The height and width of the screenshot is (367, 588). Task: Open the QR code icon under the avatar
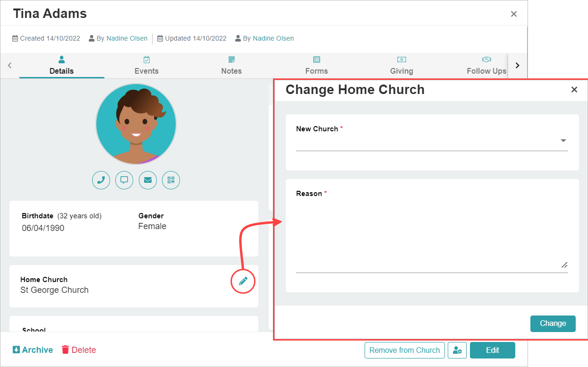171,180
